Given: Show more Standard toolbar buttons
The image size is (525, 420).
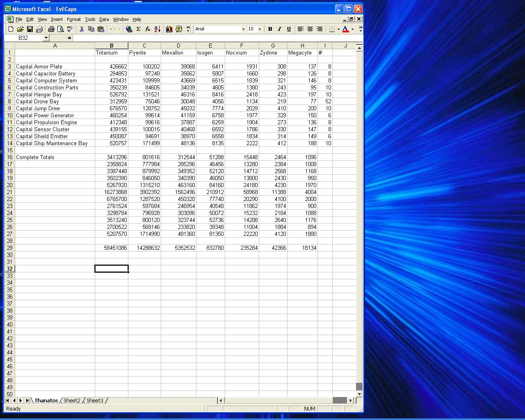Looking at the screenshot, I should tap(188, 29).
